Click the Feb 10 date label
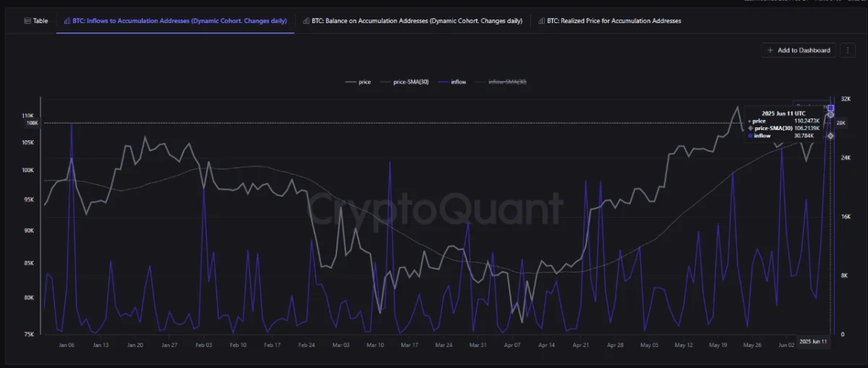The image size is (868, 368). [238, 346]
